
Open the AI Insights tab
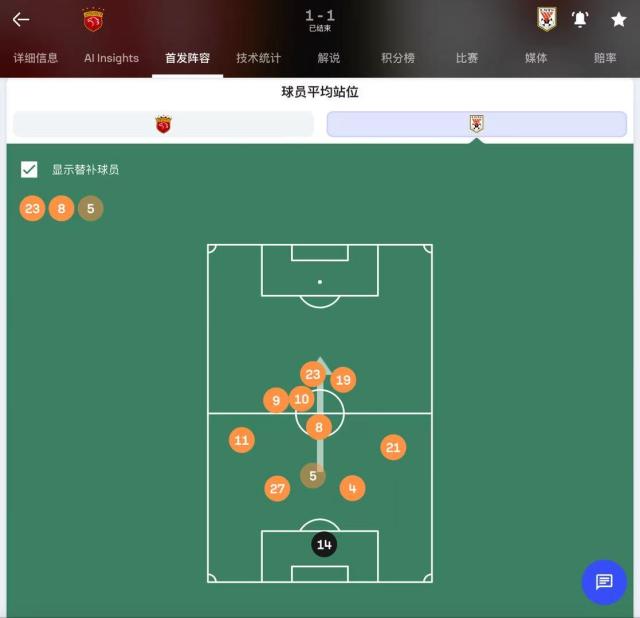[x=111, y=58]
